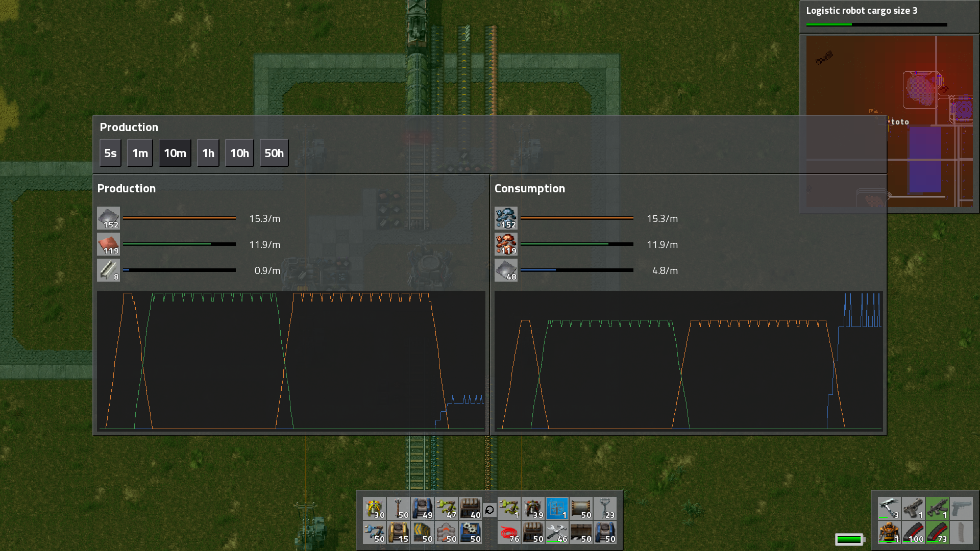Image resolution: width=980 pixels, height=551 pixels.
Task: Click the Production line graph
Action: [291, 361]
